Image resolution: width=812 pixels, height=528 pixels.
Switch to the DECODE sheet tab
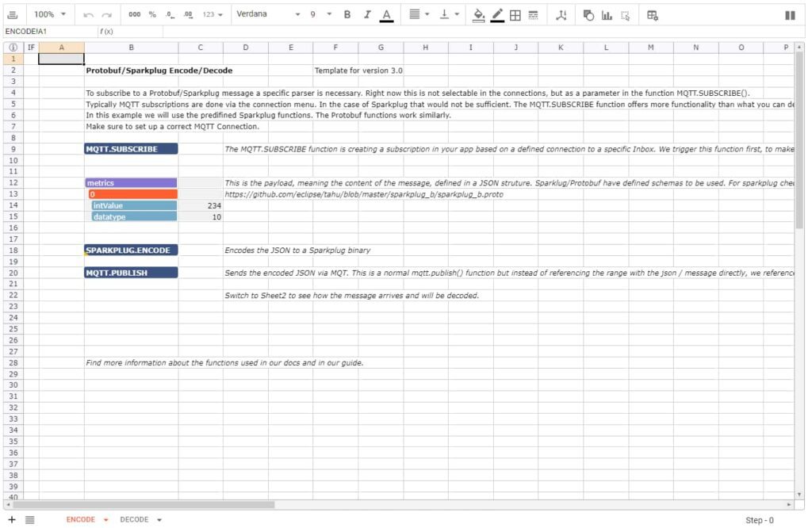point(134,520)
